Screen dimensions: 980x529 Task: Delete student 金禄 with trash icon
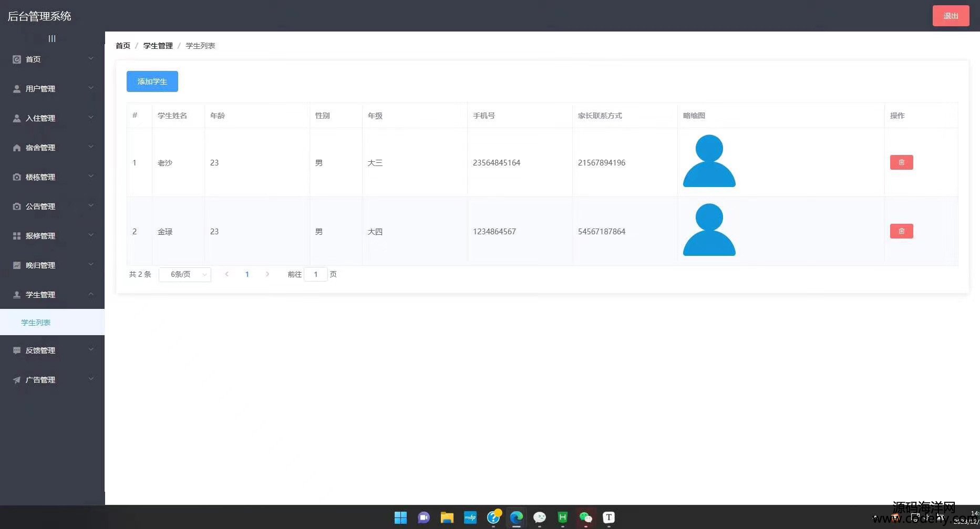click(901, 231)
